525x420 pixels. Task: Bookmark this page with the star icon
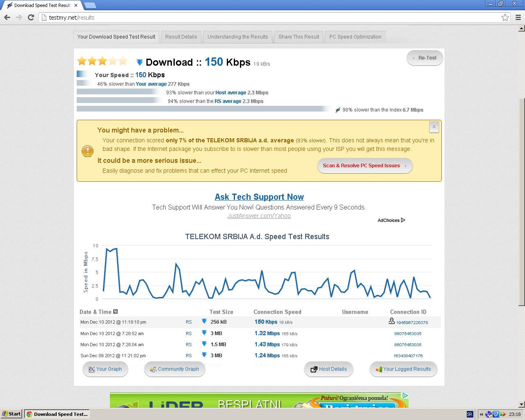point(505,17)
